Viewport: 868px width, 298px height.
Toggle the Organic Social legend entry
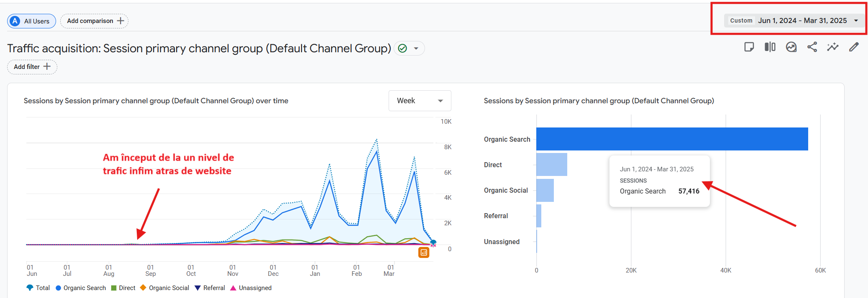(164, 288)
